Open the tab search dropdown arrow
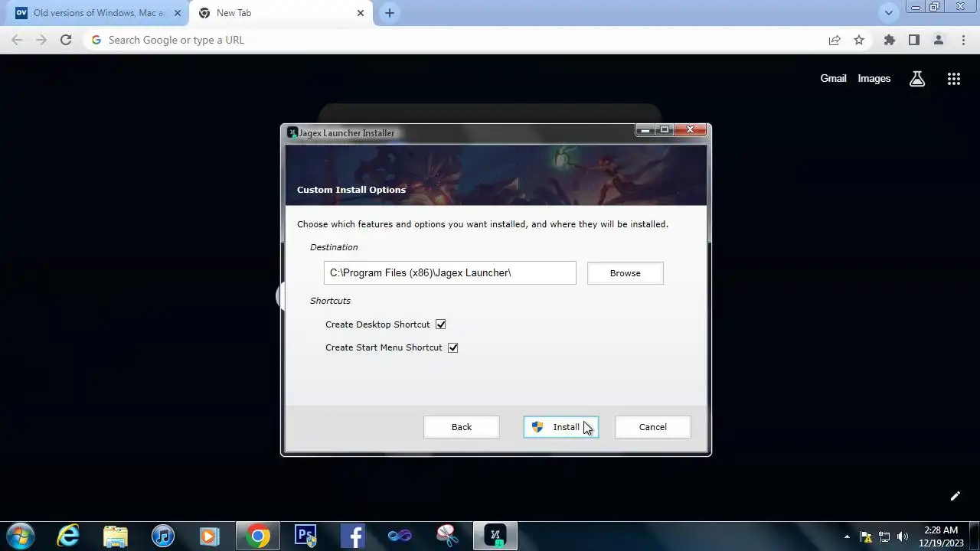Image resolution: width=980 pixels, height=551 pixels. pyautogui.click(x=889, y=13)
